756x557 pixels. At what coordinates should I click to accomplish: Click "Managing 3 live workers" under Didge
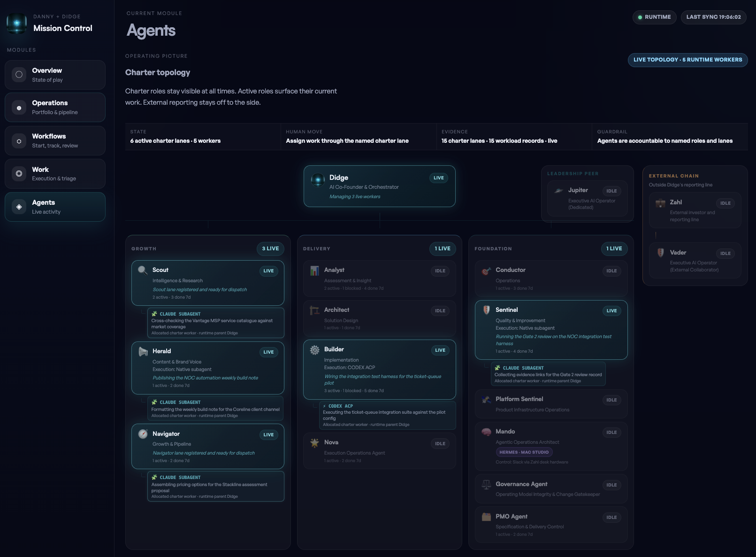(355, 197)
